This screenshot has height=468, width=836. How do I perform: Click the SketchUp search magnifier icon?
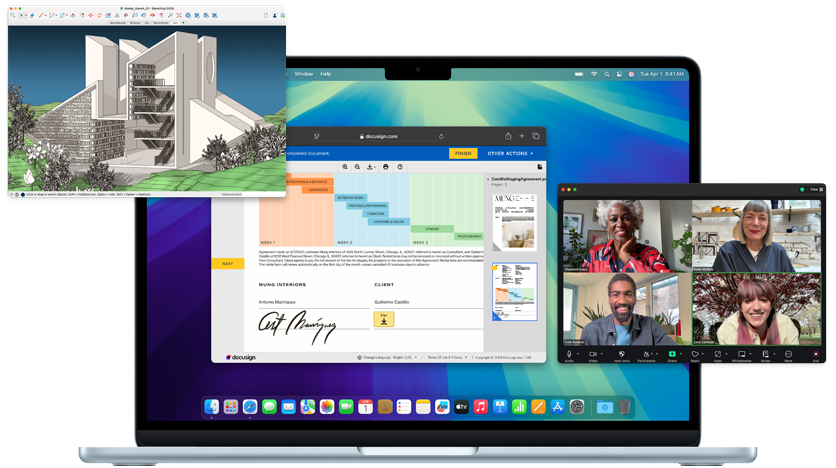(12, 15)
